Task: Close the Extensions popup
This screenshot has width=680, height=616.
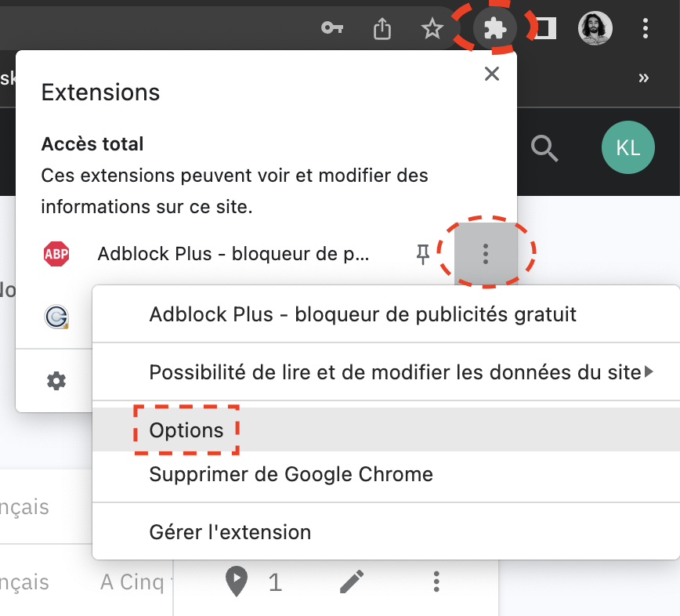Action: pyautogui.click(x=491, y=74)
